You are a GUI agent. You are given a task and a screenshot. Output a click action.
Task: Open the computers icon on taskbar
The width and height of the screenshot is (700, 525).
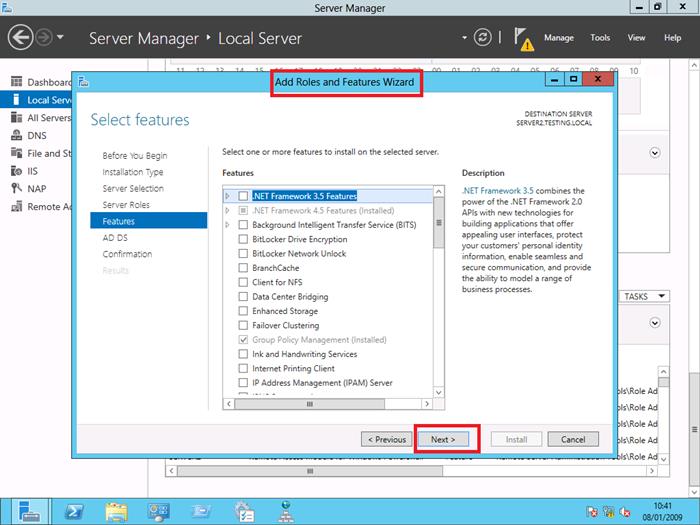pyautogui.click(x=159, y=512)
